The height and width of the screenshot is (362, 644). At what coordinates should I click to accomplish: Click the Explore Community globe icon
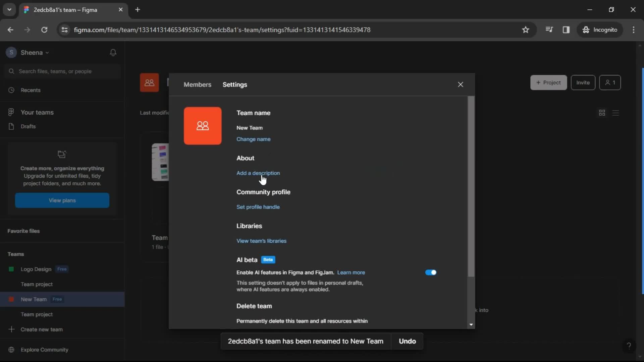pos(11,350)
